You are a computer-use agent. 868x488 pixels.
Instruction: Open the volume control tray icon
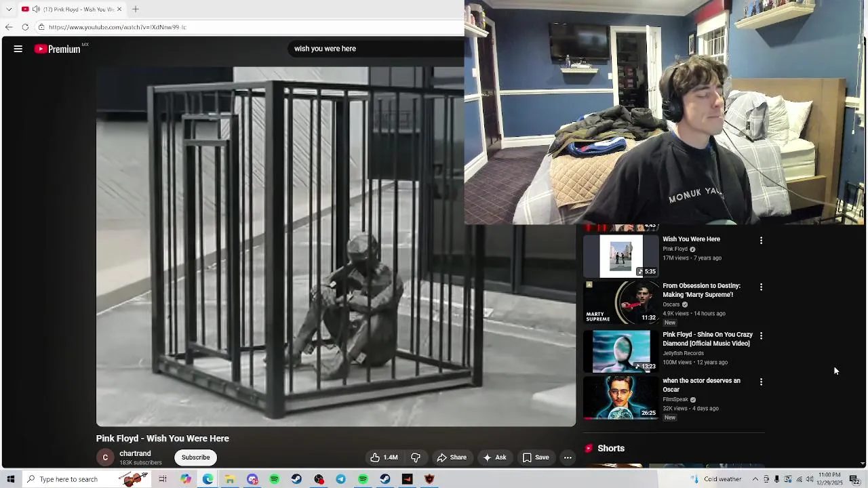pyautogui.click(x=810, y=479)
